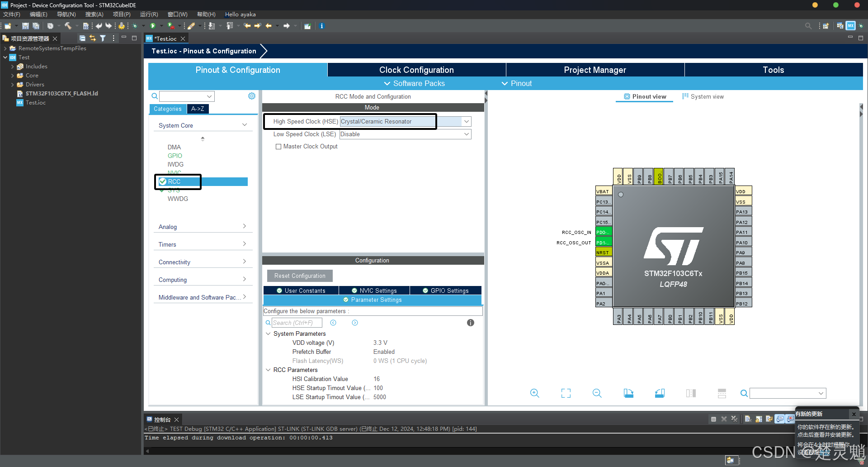Screen dimensions: 868x467
Task: Switch to the MX Device Configuration perspective
Action: (850, 26)
